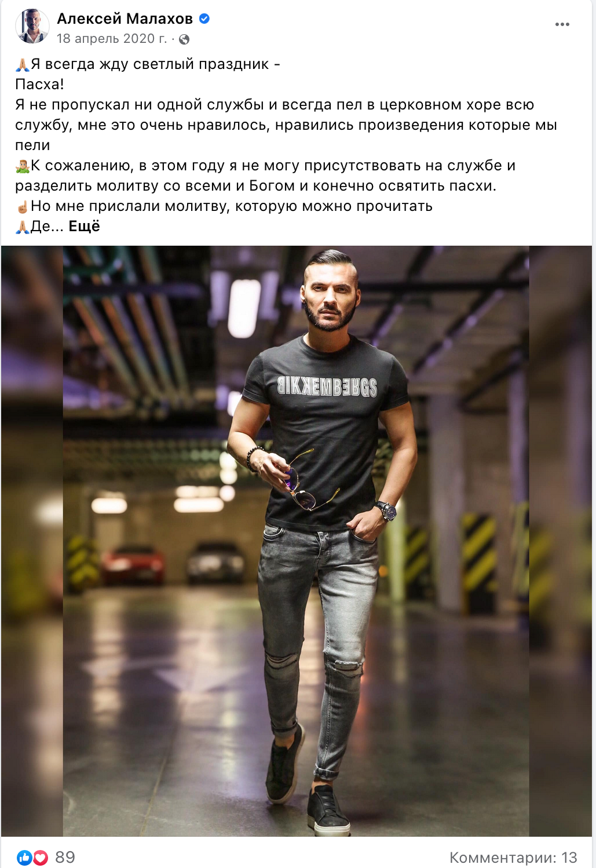Click the pointing finger emoji before 'Но мне прислали'

pyautogui.click(x=22, y=207)
